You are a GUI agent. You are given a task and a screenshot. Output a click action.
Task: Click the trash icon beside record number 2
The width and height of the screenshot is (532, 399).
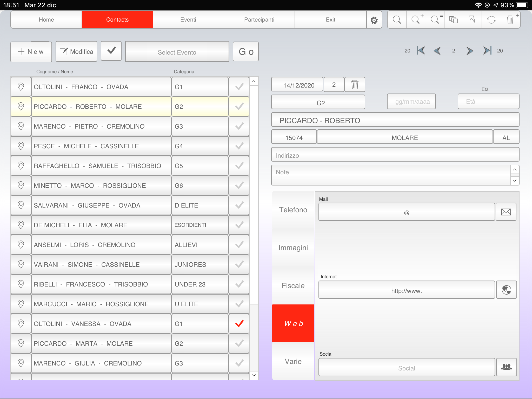pos(355,85)
